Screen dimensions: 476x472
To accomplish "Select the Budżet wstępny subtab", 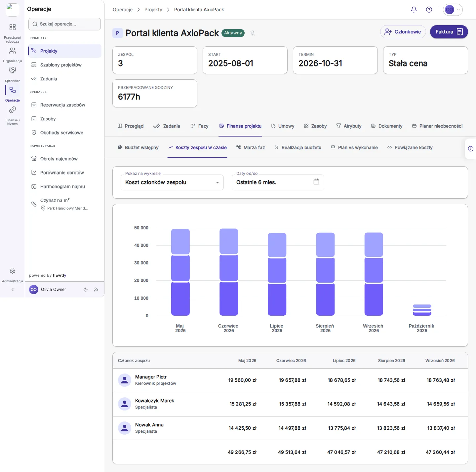I will click(138, 147).
